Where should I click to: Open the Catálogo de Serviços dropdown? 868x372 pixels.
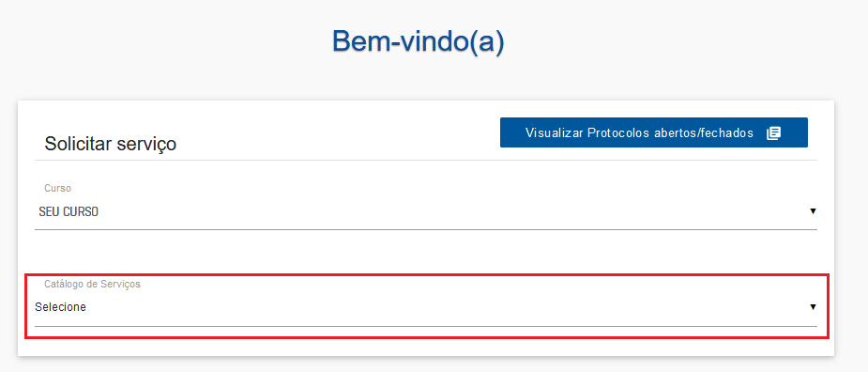426,307
